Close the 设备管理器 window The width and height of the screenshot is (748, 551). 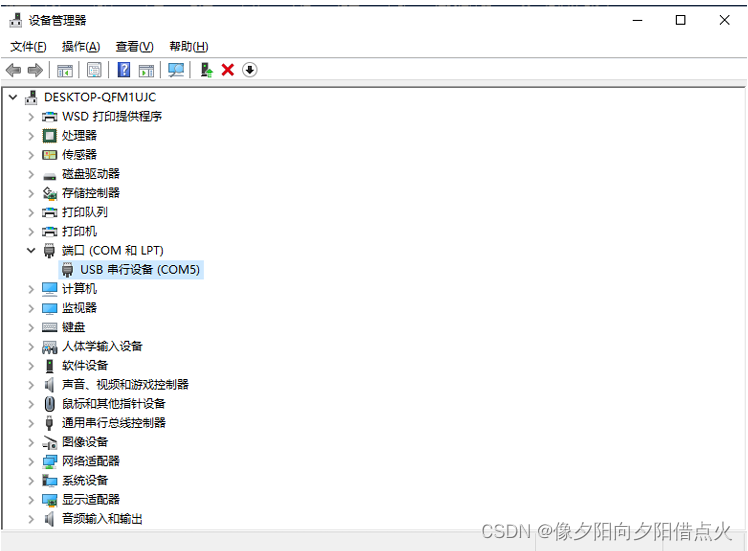(x=724, y=20)
